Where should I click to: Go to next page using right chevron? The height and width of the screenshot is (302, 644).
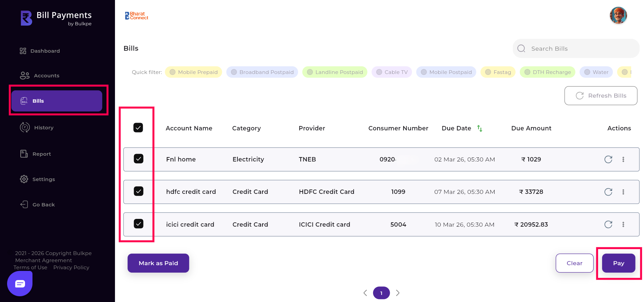(x=398, y=293)
